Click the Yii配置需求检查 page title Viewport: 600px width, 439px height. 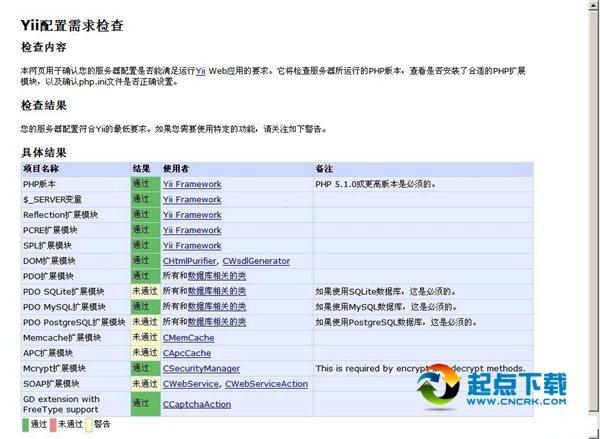(x=72, y=25)
